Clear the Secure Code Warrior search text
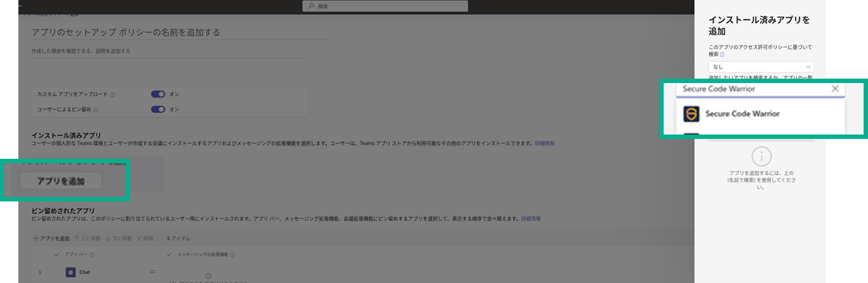The width and height of the screenshot is (868, 283). tap(835, 89)
